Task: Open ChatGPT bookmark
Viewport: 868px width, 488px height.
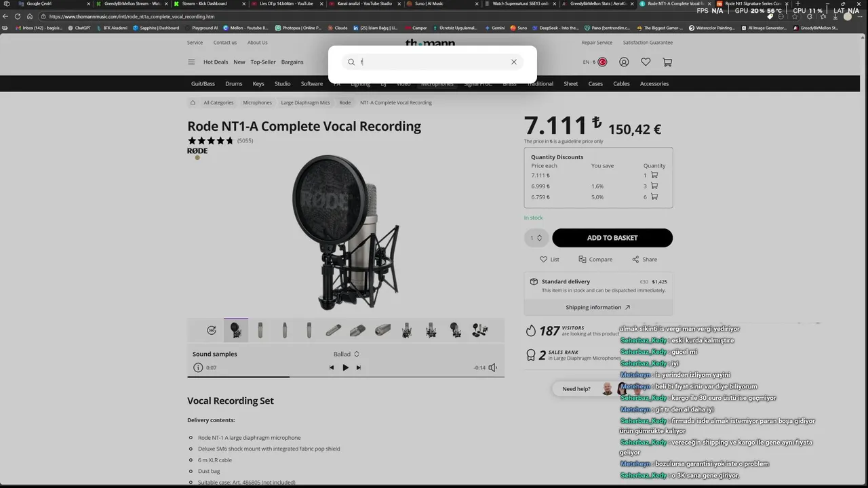Action: coord(79,28)
